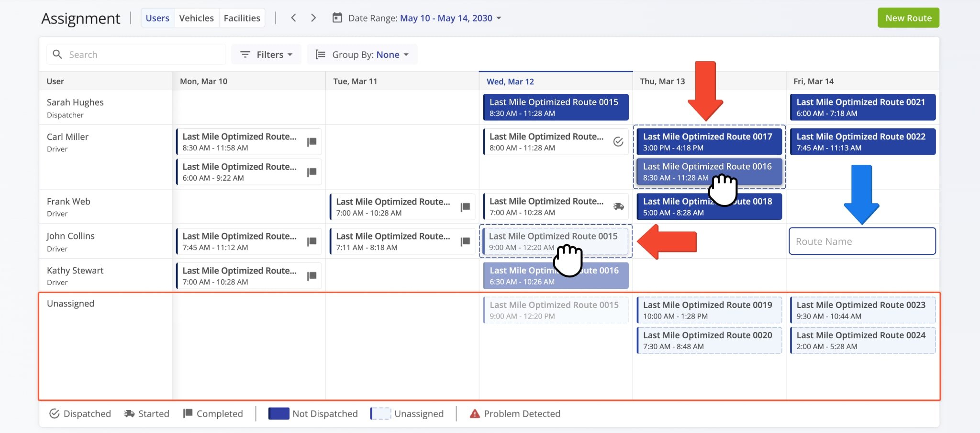The width and height of the screenshot is (980, 433).
Task: Select unassigned Route 0024
Action: (863, 340)
